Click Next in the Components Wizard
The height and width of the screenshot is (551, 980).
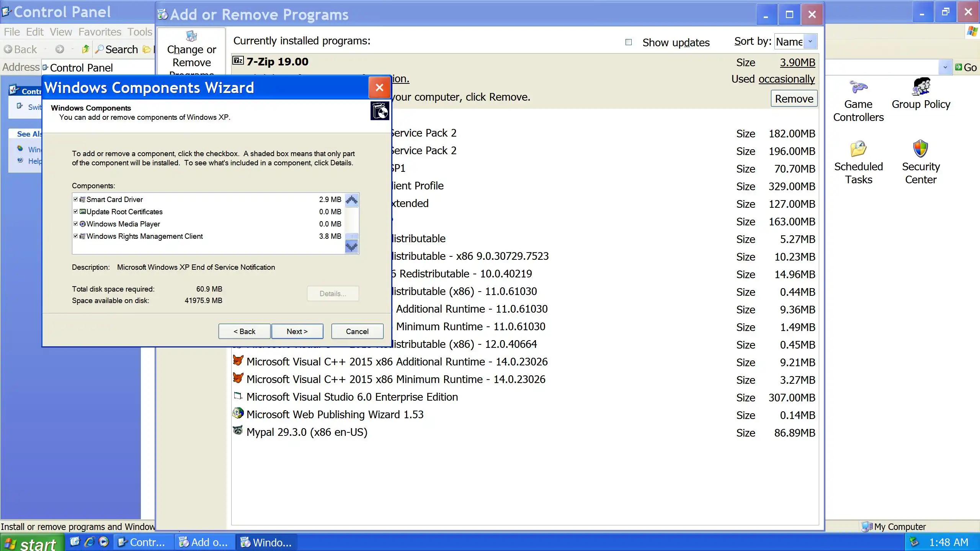click(297, 331)
